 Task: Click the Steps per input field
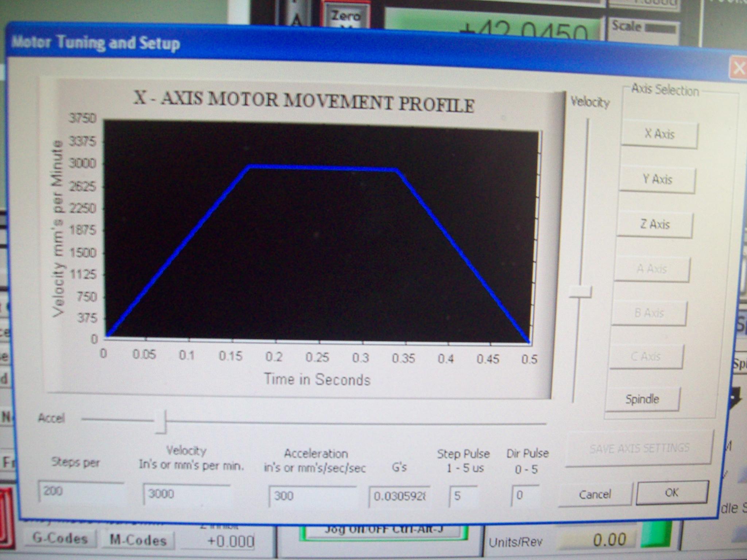(81, 492)
